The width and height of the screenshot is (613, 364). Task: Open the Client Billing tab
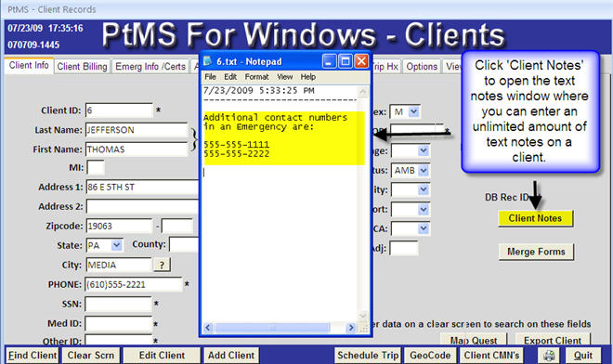(82, 67)
